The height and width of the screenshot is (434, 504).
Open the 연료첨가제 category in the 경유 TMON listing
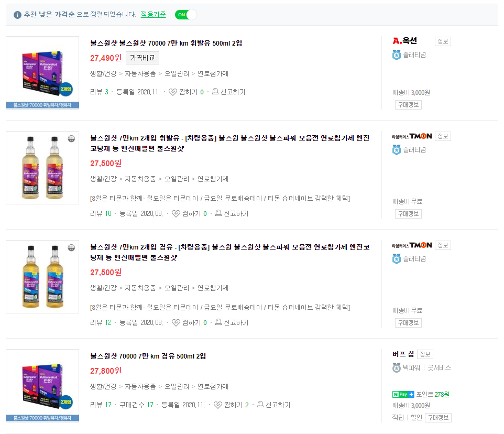click(213, 288)
